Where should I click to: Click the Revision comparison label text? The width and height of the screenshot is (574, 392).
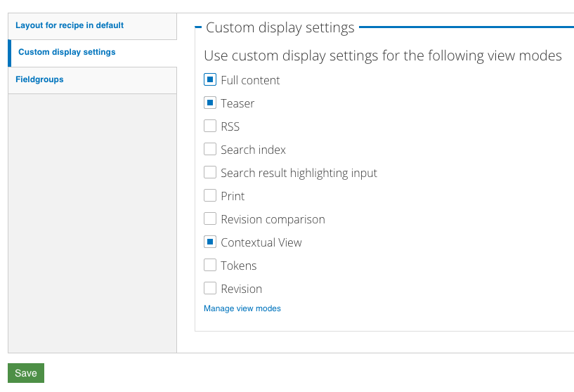[273, 219]
